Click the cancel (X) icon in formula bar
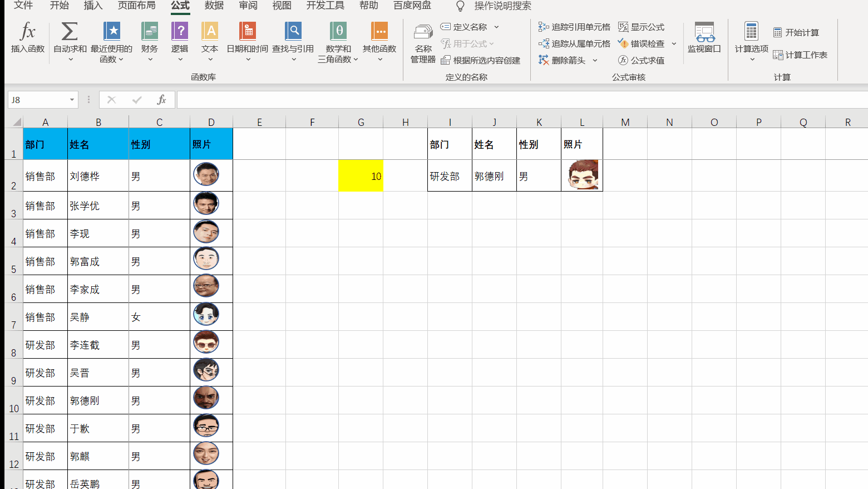The height and width of the screenshot is (489, 868). click(111, 100)
